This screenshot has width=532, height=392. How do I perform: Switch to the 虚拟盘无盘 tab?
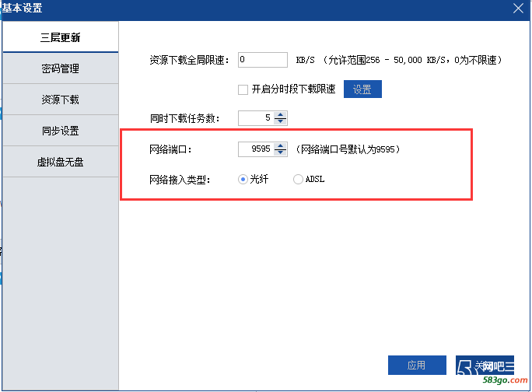[x=61, y=162]
